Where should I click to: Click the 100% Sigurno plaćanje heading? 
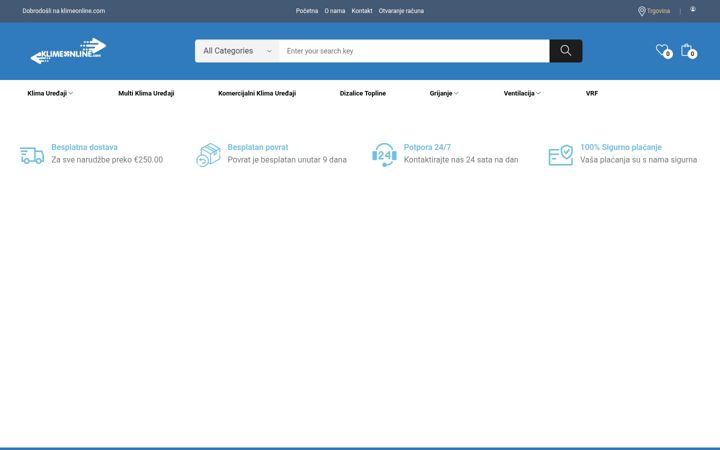[621, 147]
